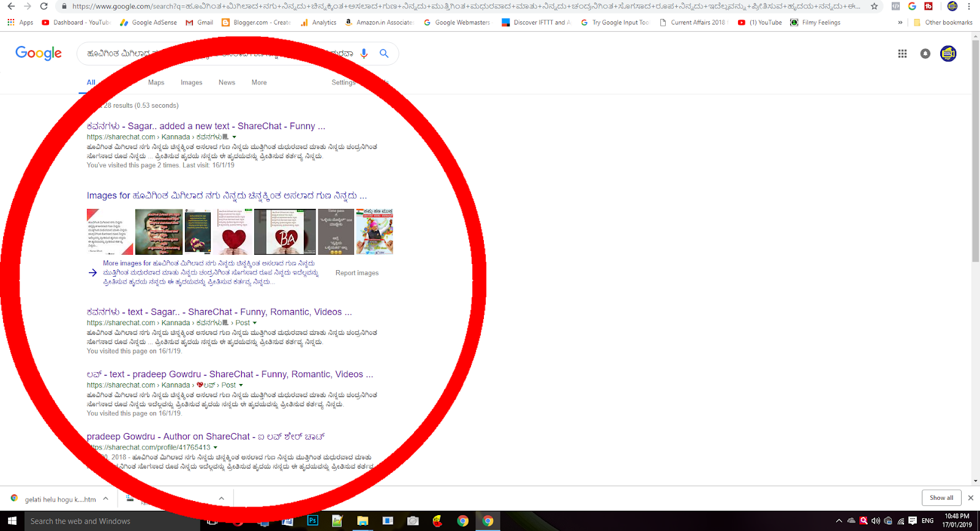Open the Windows Start menu
Viewport: 980px width, 531px height.
point(12,521)
